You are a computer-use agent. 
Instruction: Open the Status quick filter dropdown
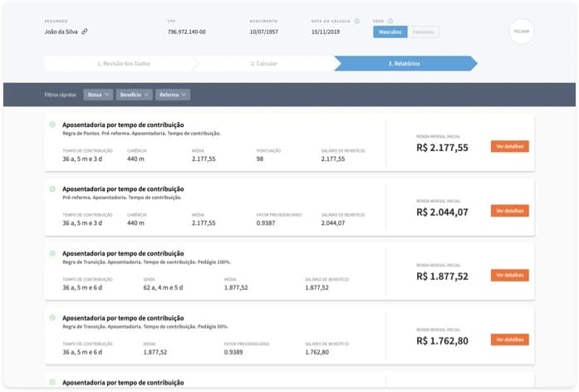[x=98, y=95]
